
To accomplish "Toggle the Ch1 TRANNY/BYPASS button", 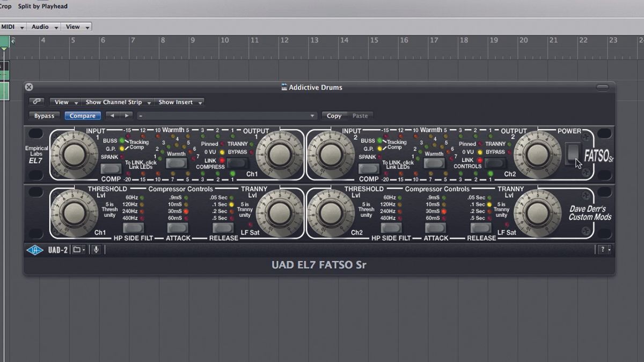I will click(x=236, y=164).
